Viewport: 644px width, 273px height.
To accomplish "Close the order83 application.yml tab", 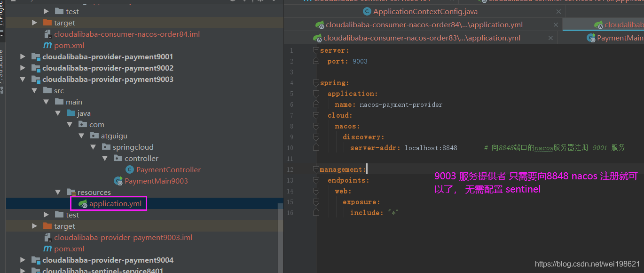I will (550, 38).
